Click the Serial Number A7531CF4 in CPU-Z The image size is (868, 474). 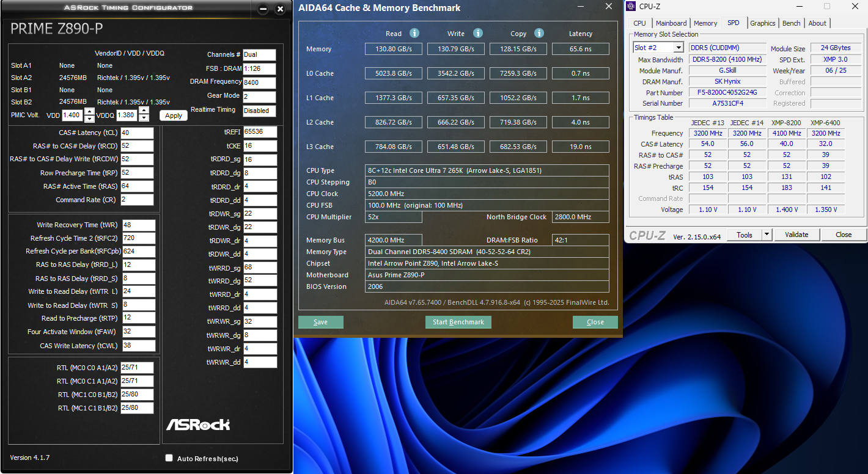tap(727, 103)
